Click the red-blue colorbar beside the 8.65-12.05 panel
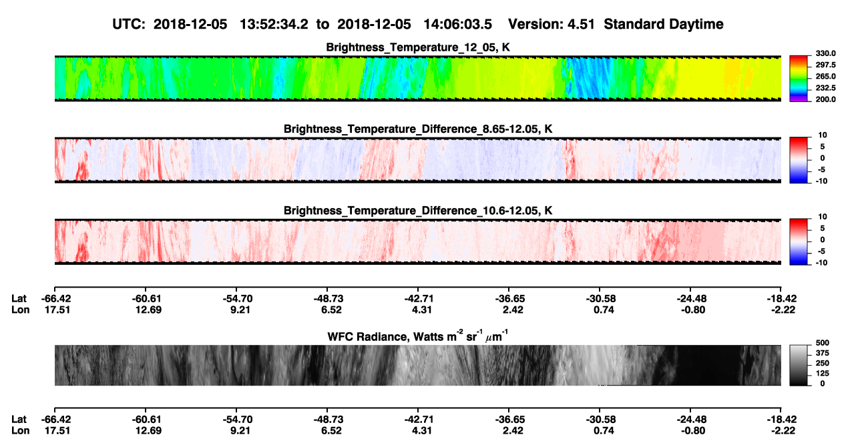Viewport: 868px width, 445px height. [x=799, y=160]
